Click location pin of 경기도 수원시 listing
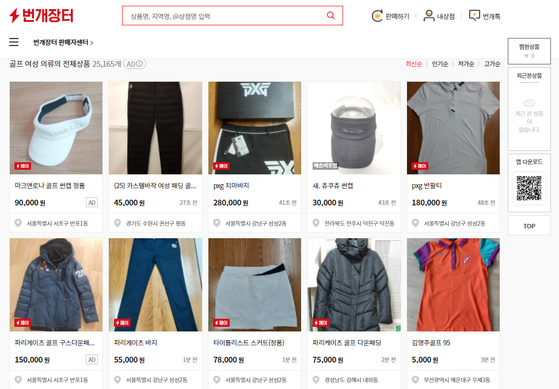This screenshot has width=559, height=389. (x=117, y=223)
